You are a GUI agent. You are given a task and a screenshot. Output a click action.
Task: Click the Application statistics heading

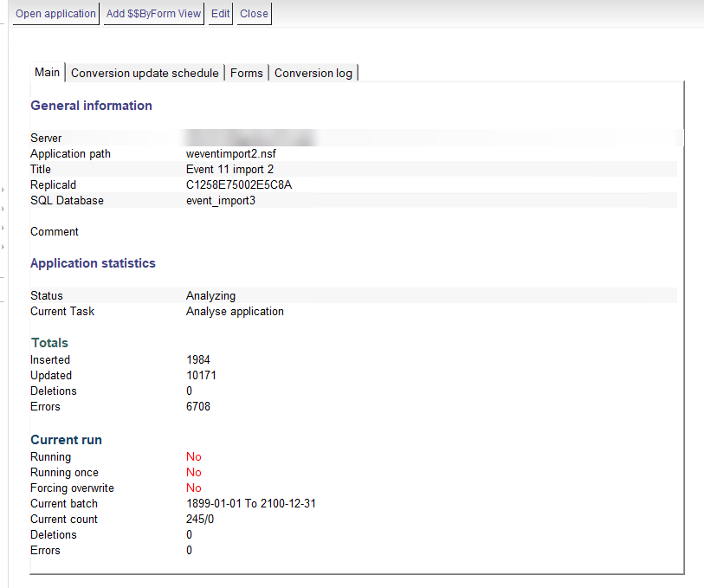tap(93, 263)
